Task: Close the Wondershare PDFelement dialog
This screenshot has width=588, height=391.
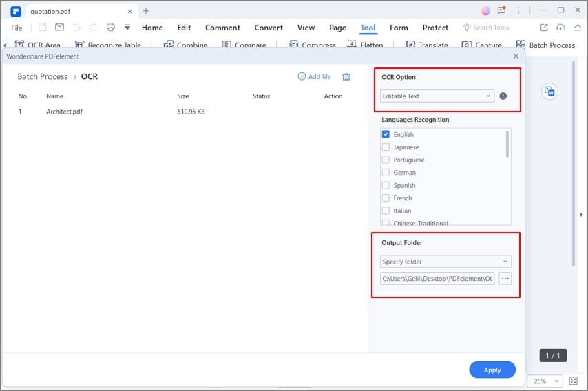Action: click(516, 56)
